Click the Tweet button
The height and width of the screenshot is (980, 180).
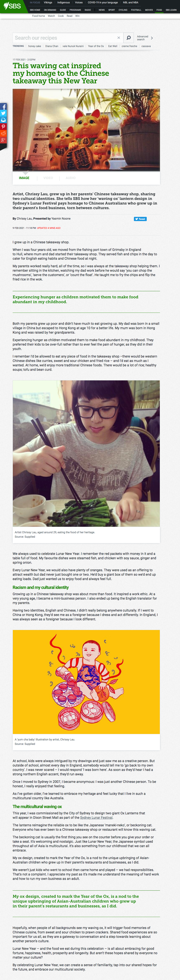pyautogui.click(x=140, y=219)
